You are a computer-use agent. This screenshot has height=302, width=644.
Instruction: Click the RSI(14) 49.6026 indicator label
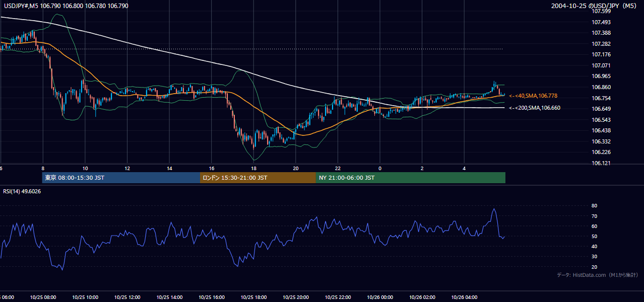point(22,191)
